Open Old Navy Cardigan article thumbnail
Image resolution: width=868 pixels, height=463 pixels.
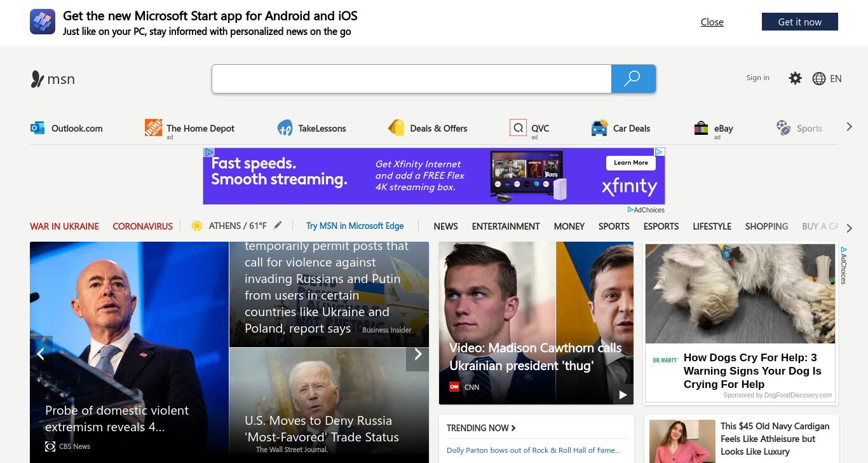pyautogui.click(x=682, y=441)
